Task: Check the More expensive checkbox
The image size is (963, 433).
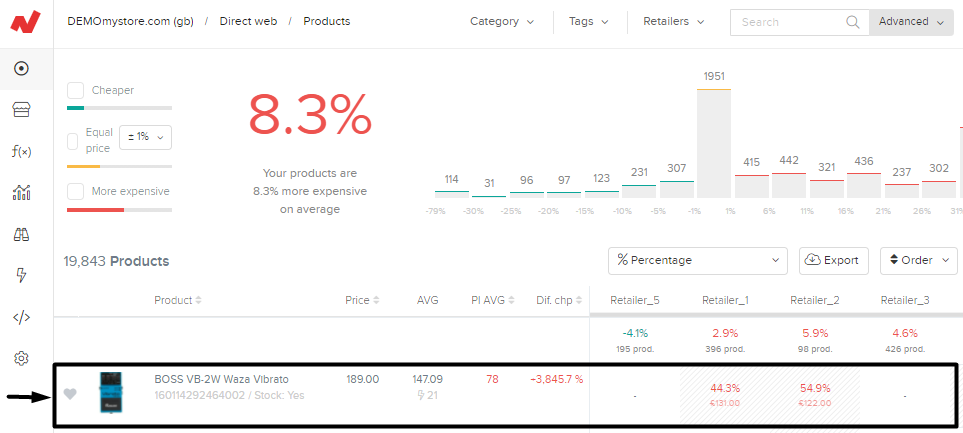Action: point(75,191)
